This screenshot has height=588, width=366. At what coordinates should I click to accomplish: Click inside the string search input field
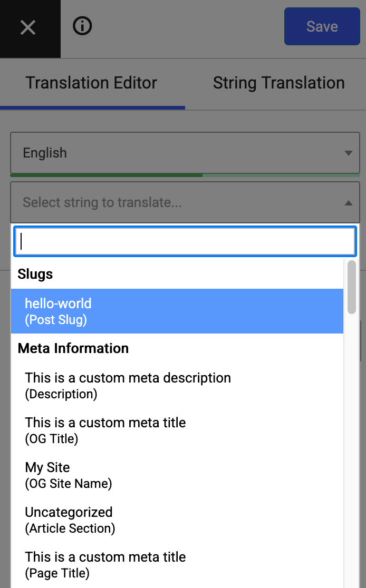pos(185,241)
